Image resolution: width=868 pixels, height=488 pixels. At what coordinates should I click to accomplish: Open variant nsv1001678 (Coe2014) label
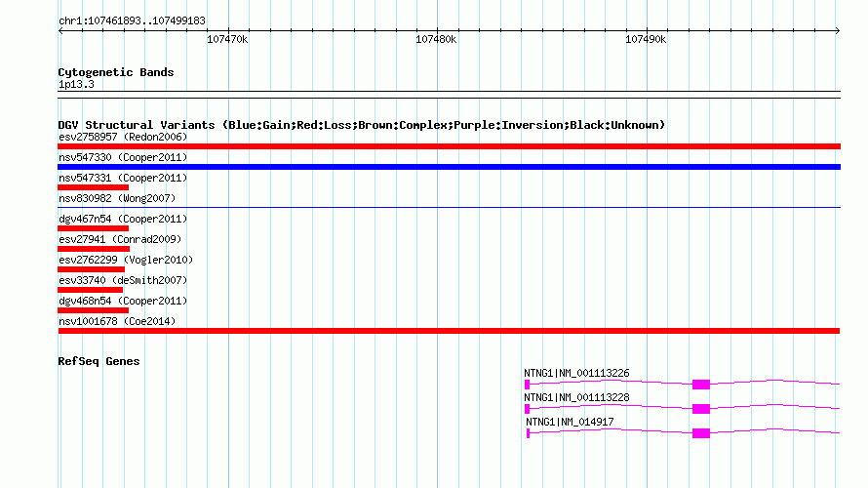117,321
